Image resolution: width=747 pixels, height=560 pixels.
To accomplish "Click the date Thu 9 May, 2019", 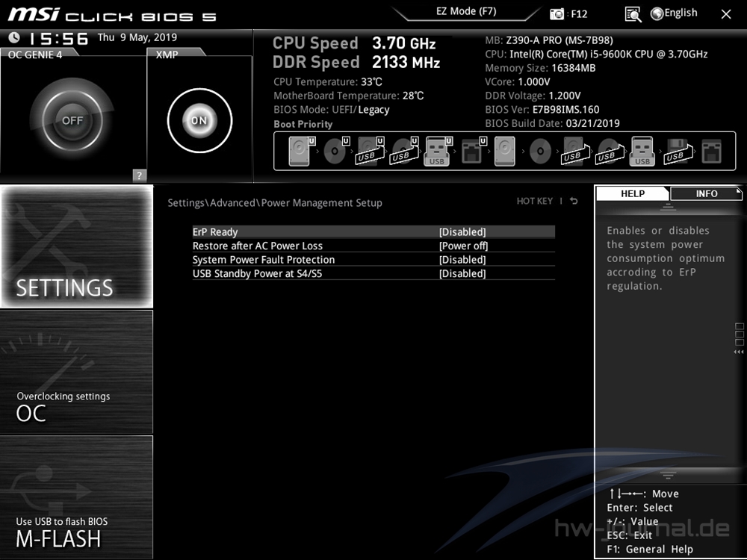I will (x=137, y=37).
